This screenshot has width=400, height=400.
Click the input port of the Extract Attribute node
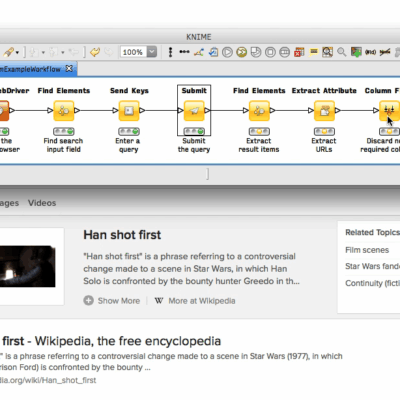[x=311, y=110]
